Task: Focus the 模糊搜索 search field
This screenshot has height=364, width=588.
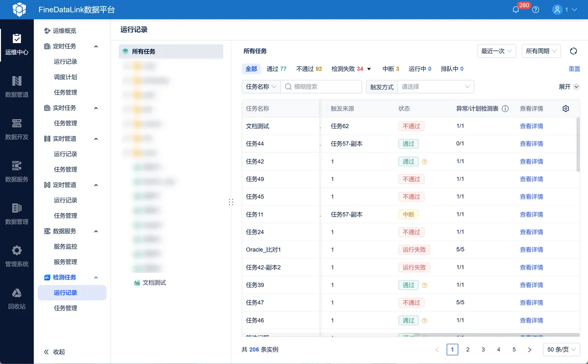Action: click(321, 87)
